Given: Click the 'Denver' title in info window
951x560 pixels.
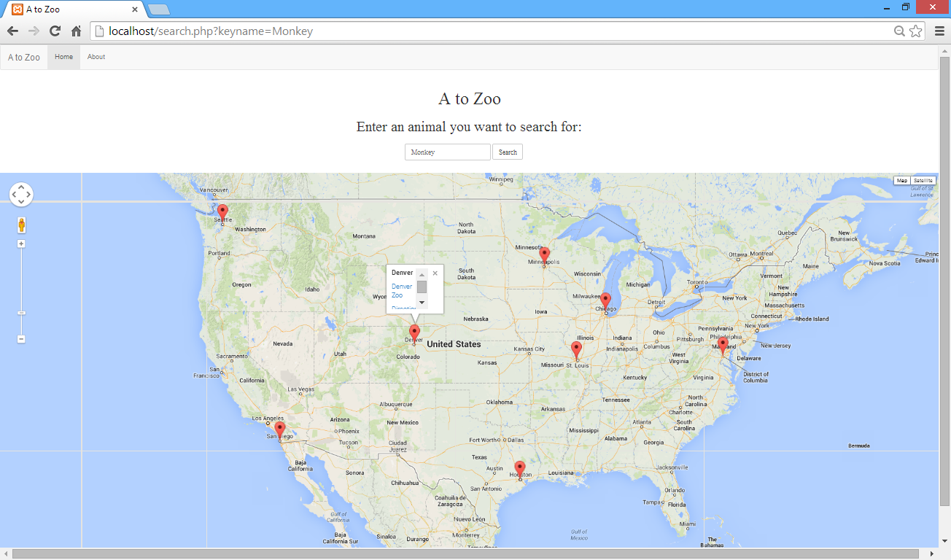Looking at the screenshot, I should pyautogui.click(x=403, y=273).
